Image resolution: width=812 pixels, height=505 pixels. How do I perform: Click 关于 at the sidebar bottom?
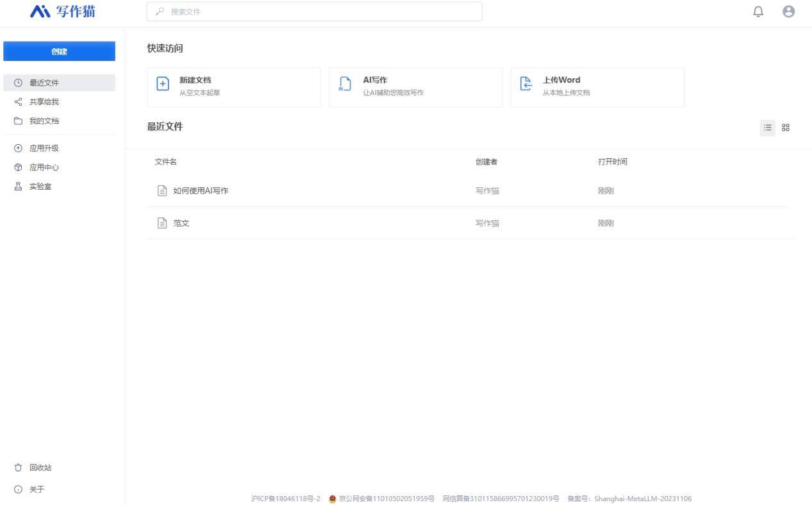click(x=37, y=490)
